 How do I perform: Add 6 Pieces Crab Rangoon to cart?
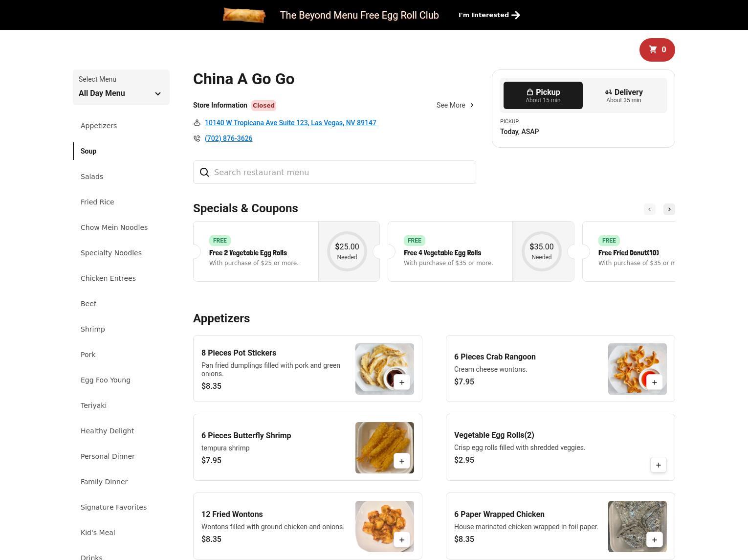click(655, 382)
